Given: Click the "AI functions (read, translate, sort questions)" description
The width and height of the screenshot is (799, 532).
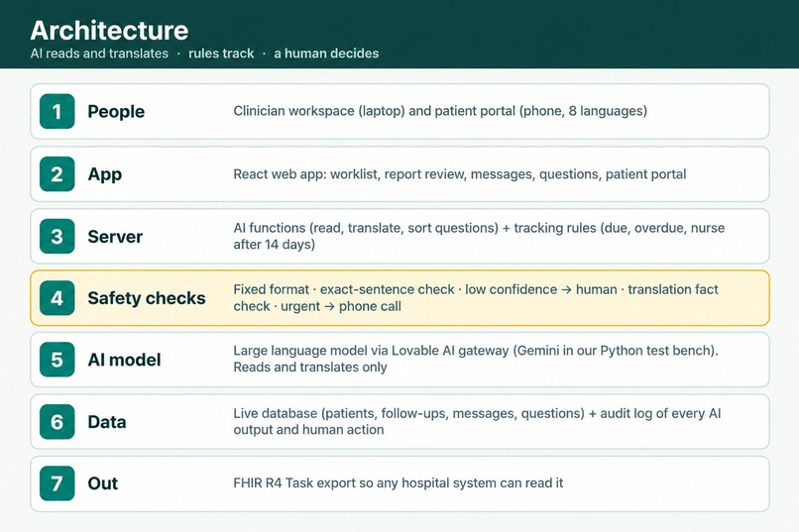Looking at the screenshot, I should coord(479,236).
